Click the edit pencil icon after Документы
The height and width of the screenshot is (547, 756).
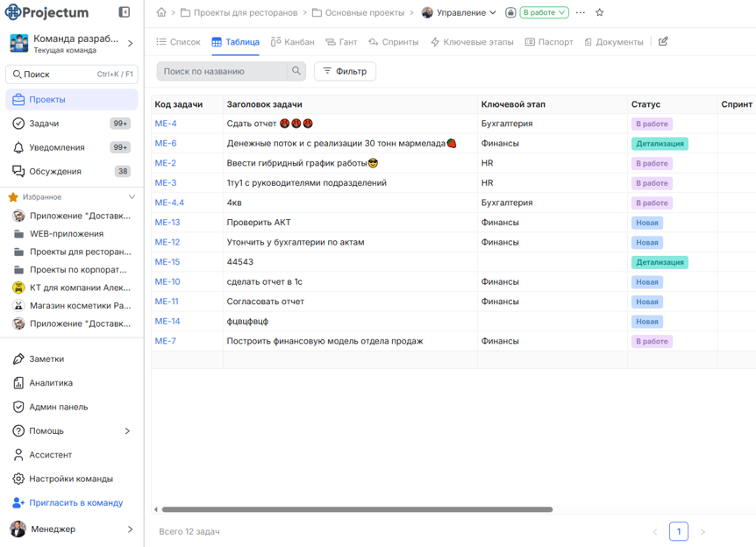coord(663,41)
